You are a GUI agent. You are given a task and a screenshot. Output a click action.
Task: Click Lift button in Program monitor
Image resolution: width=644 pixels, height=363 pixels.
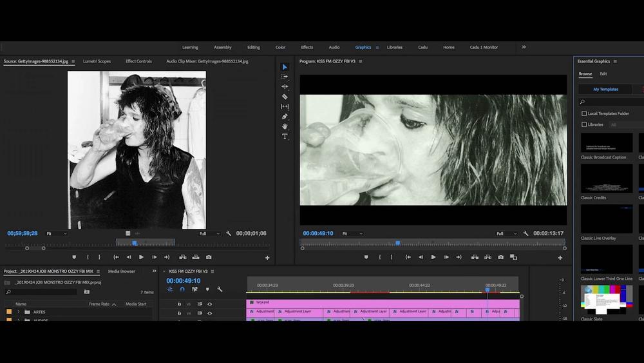[475, 257]
